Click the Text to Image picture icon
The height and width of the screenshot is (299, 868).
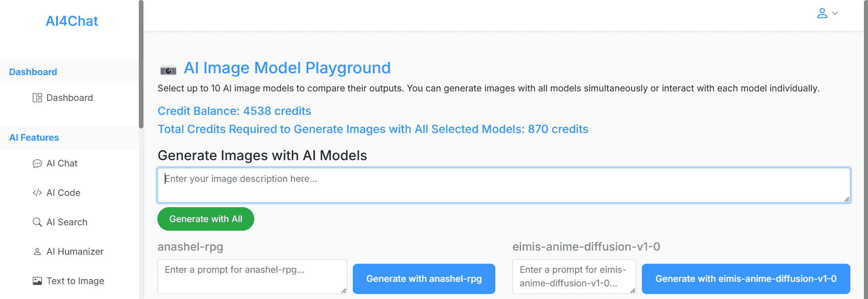[x=37, y=281]
